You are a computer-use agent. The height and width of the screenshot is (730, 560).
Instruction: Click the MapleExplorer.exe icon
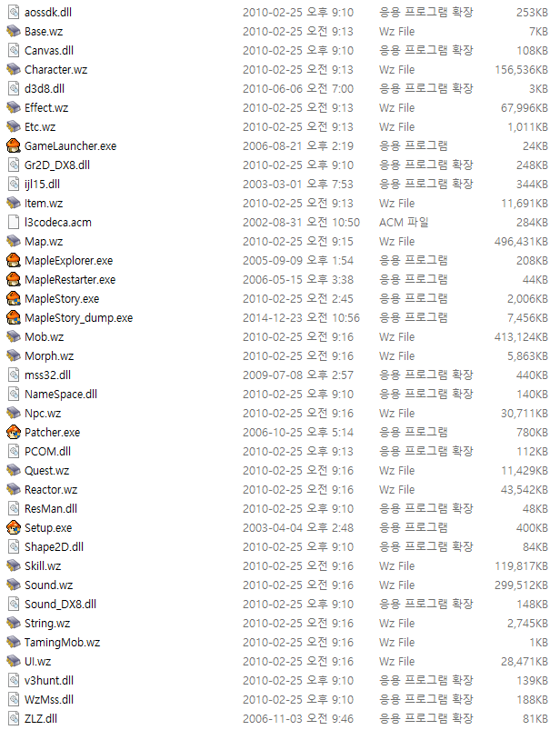(14, 260)
